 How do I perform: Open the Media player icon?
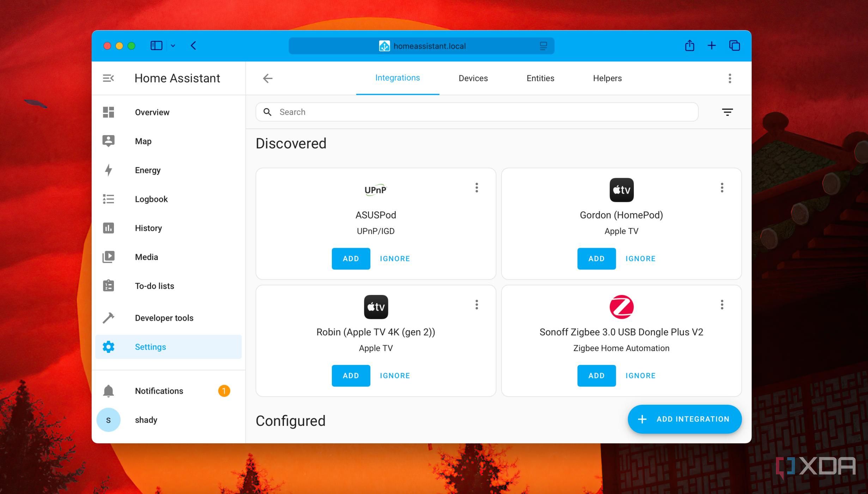point(108,257)
